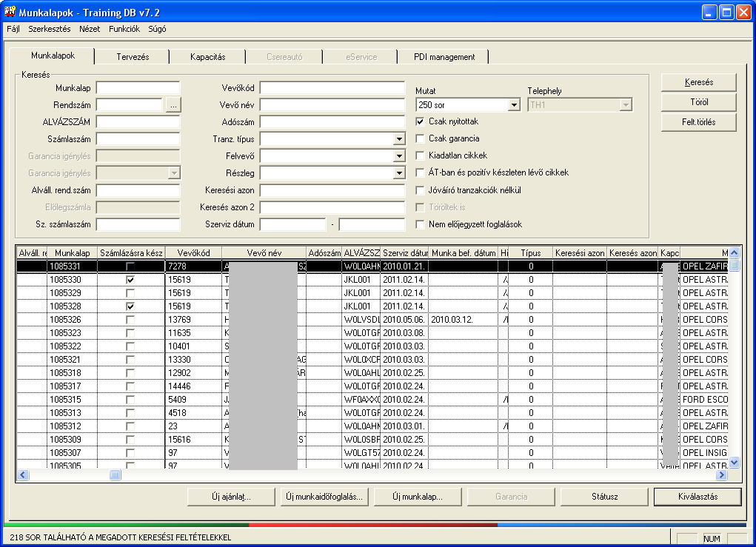Click the Vevő név input field
This screenshot has width=756, height=547.
(x=332, y=104)
